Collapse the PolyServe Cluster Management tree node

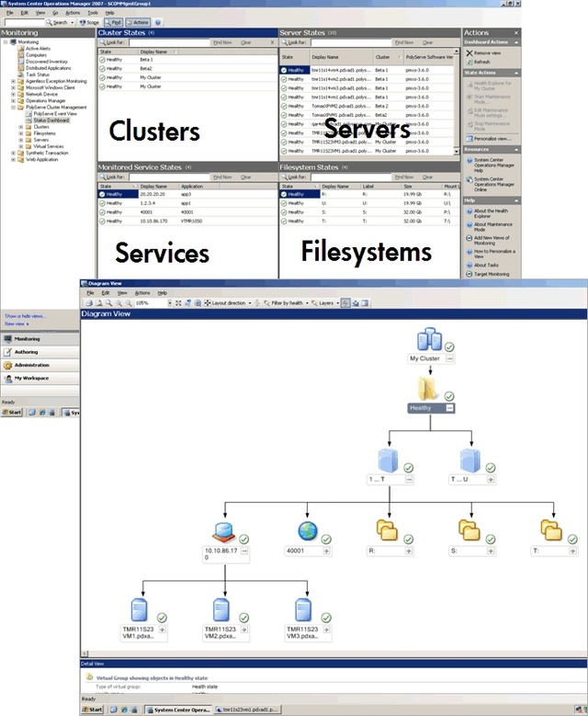tap(13, 108)
